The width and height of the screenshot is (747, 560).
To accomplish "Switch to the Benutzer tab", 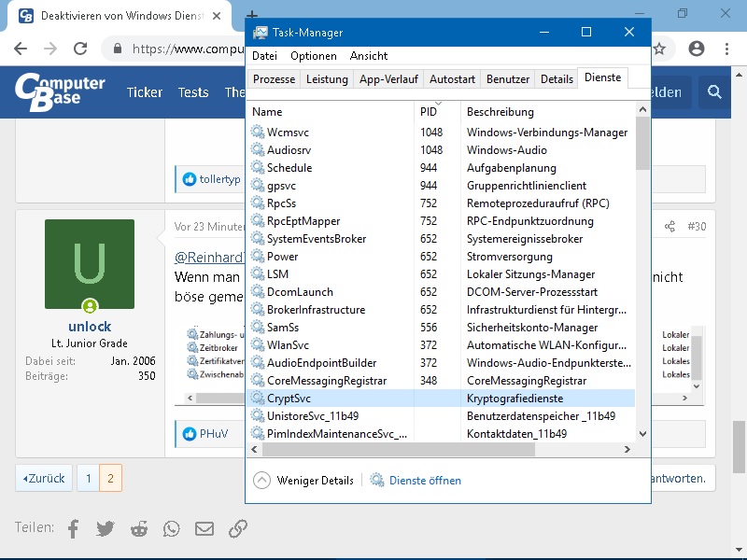I will click(x=508, y=79).
